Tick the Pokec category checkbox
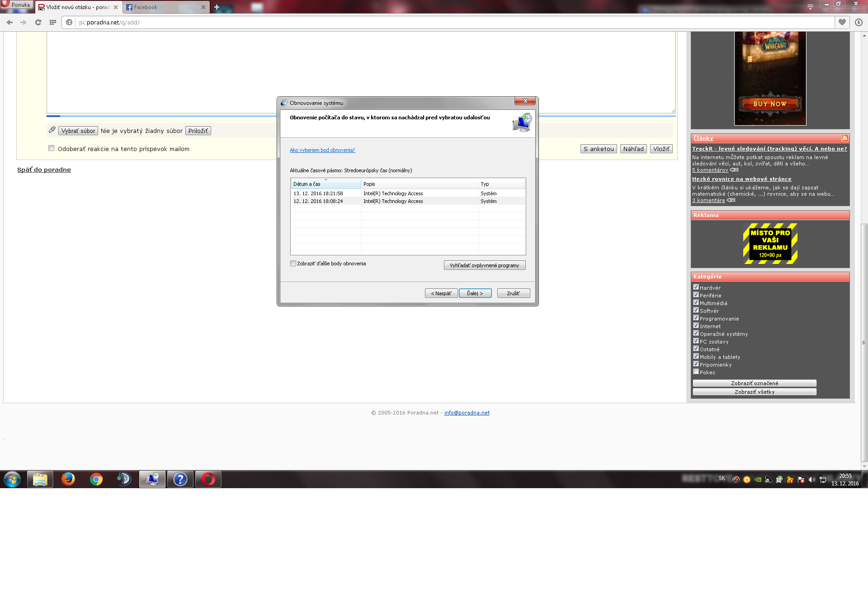868x598 pixels. (696, 372)
